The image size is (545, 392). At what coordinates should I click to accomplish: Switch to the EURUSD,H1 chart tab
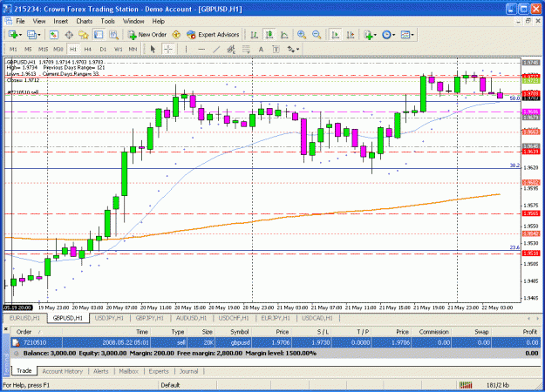[24, 318]
